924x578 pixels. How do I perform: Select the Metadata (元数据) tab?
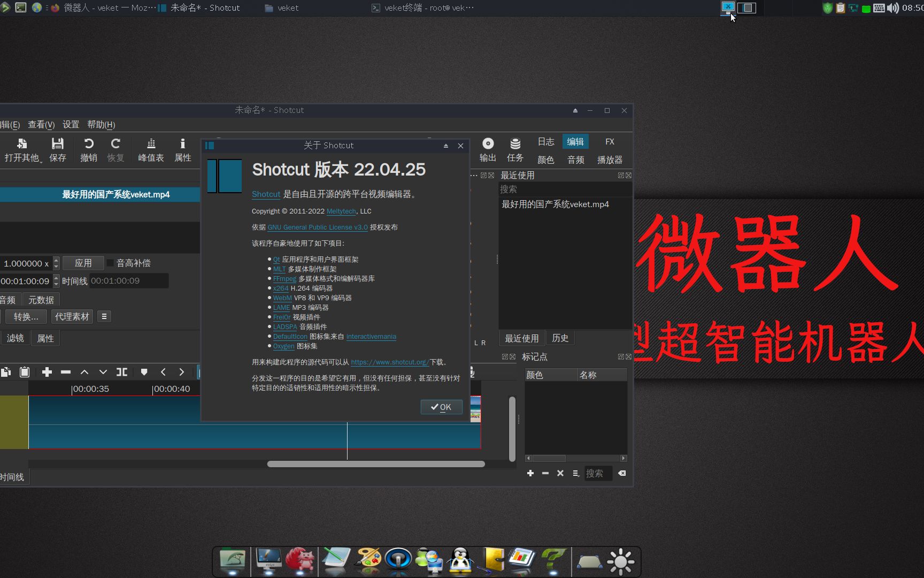tap(41, 300)
